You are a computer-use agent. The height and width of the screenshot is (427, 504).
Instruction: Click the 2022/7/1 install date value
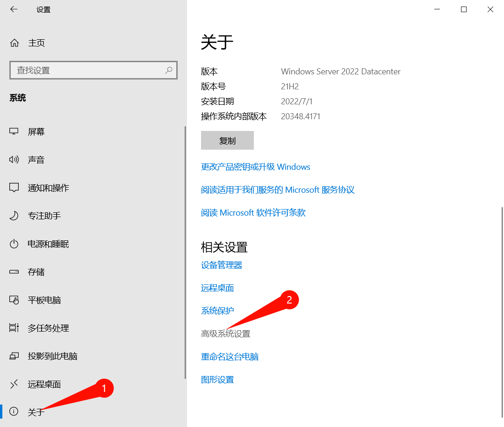tap(297, 101)
